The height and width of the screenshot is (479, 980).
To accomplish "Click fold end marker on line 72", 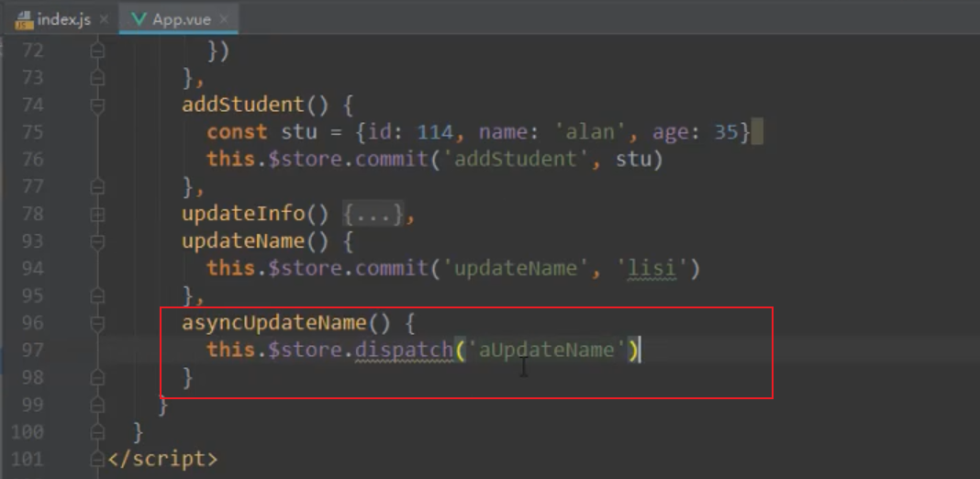I will 97,50.
